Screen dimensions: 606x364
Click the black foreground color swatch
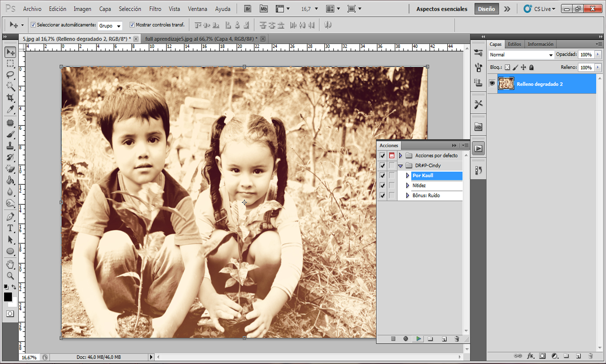point(8,297)
